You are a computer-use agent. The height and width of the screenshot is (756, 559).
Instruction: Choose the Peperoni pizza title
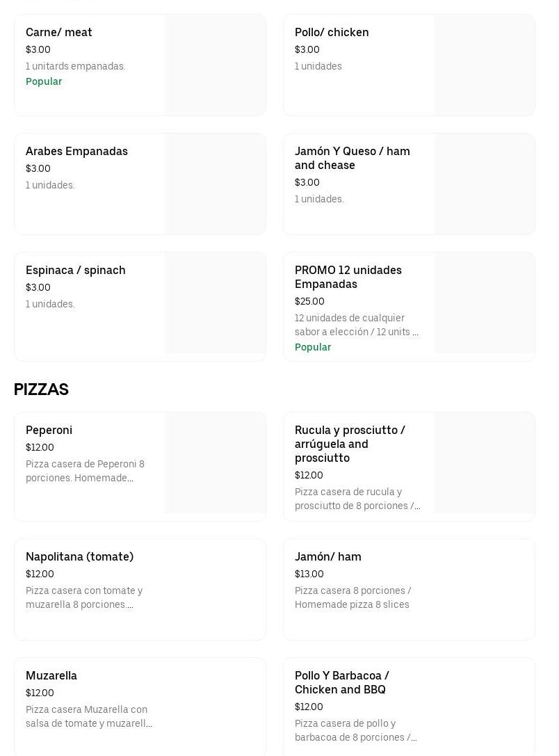point(49,431)
